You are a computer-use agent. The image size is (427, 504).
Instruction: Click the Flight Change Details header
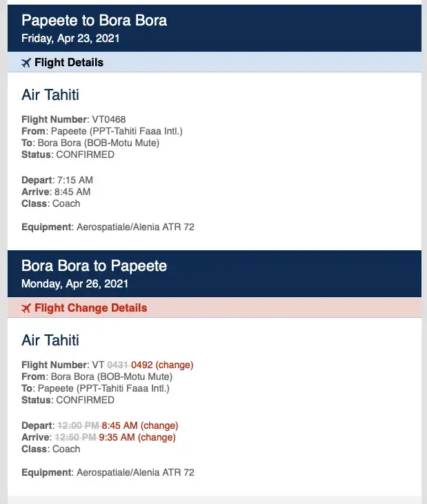coord(90,308)
